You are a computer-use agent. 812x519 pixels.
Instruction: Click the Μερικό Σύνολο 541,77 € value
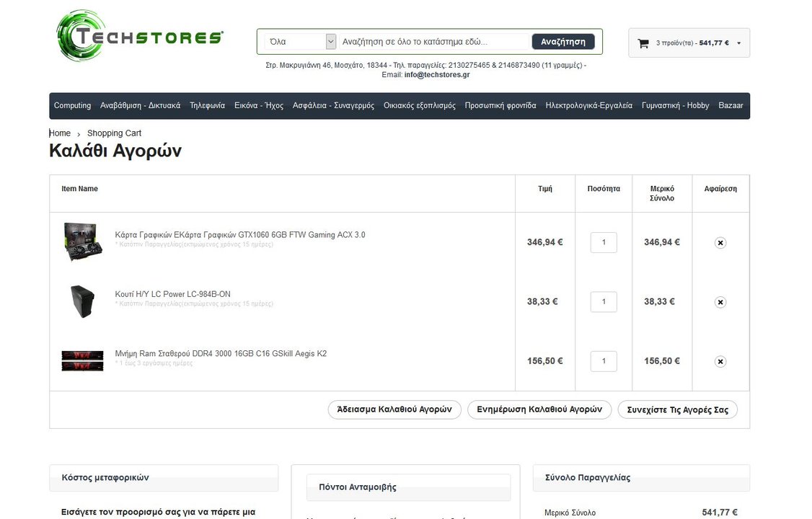[x=719, y=513]
